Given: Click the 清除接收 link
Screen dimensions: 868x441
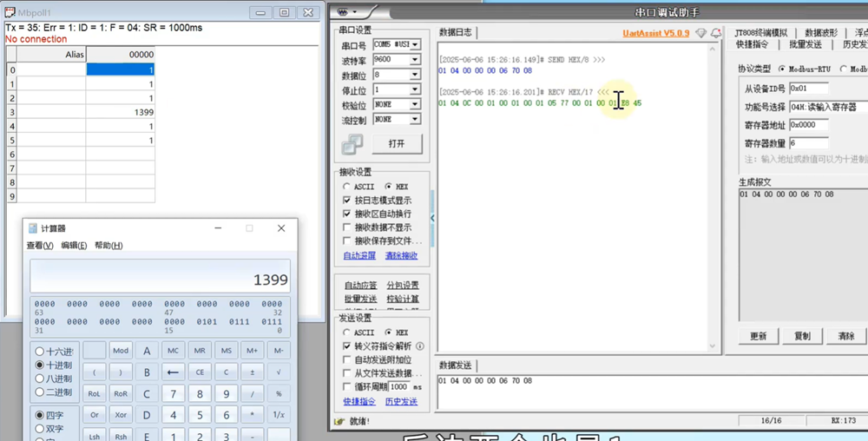Looking at the screenshot, I should 401,255.
